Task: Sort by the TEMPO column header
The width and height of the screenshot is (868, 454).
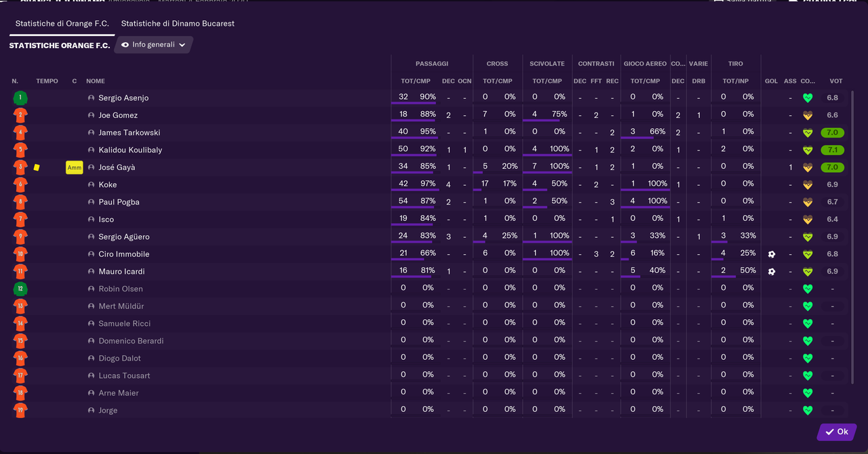Action: pyautogui.click(x=47, y=81)
